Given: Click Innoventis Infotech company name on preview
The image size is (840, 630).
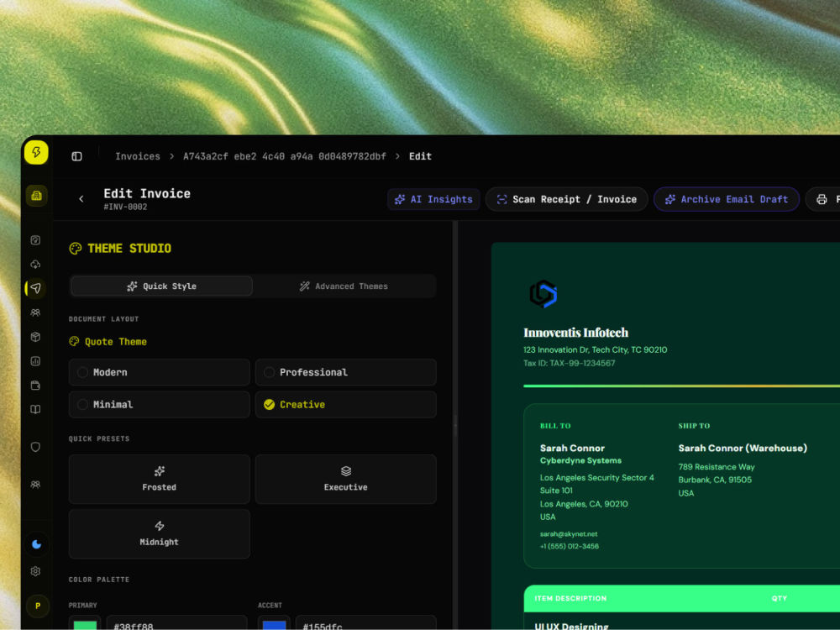Looking at the screenshot, I should [576, 333].
